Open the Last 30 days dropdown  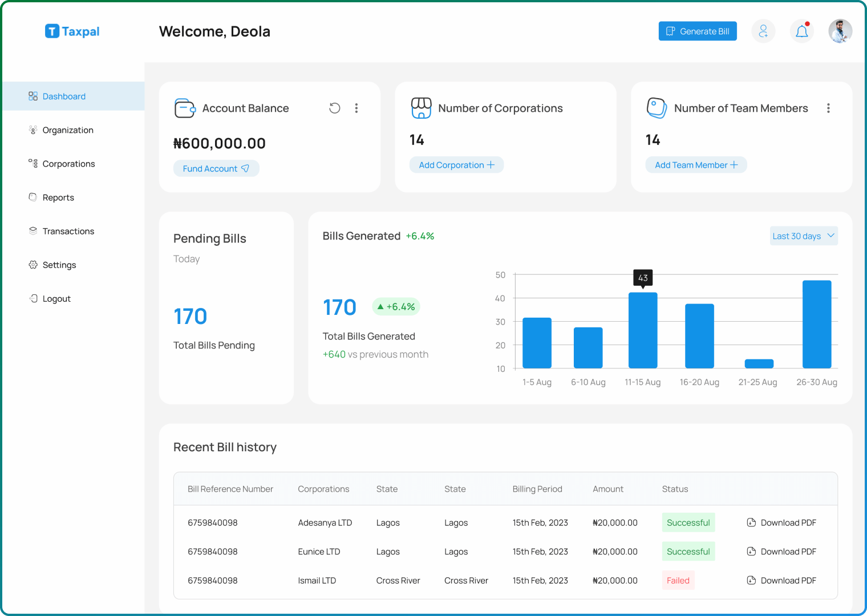[x=804, y=236]
